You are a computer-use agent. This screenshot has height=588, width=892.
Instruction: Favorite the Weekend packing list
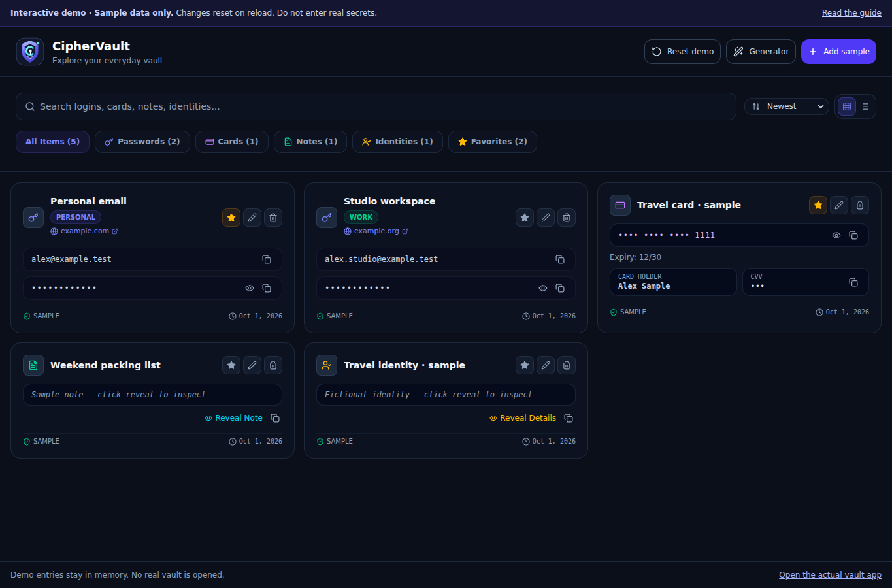pyautogui.click(x=231, y=365)
